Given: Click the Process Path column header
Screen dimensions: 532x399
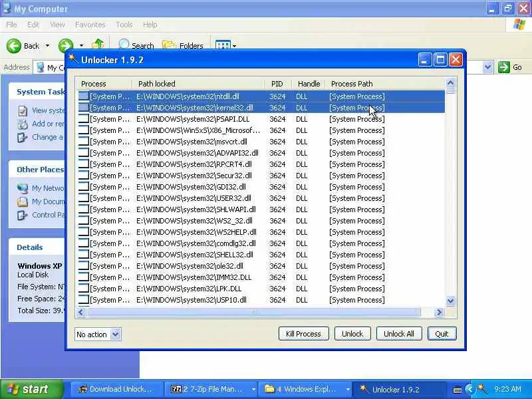Looking at the screenshot, I should pos(386,84).
